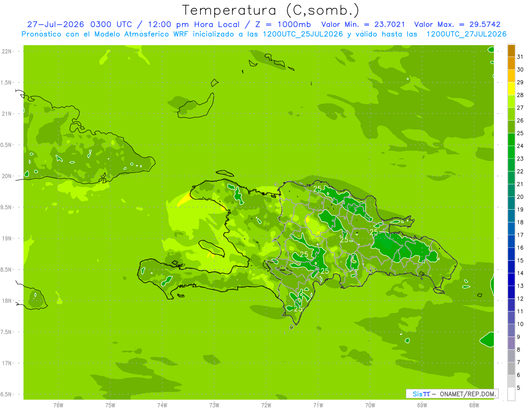Click the '75W' longitude axis label
This screenshot has height=411, width=532.
click(x=110, y=405)
